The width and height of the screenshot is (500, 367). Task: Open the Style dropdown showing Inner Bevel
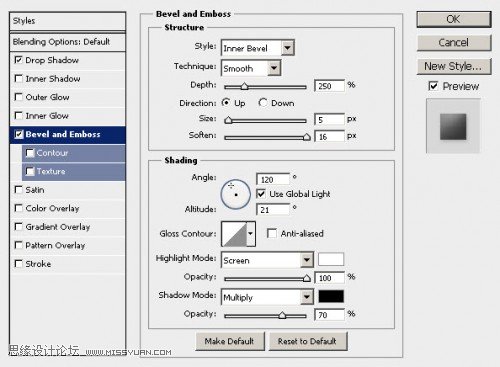[x=258, y=48]
